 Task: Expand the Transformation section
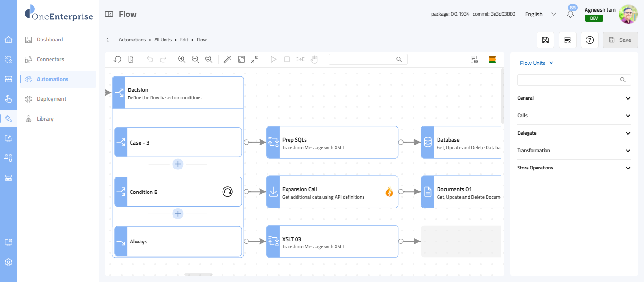pyautogui.click(x=574, y=151)
